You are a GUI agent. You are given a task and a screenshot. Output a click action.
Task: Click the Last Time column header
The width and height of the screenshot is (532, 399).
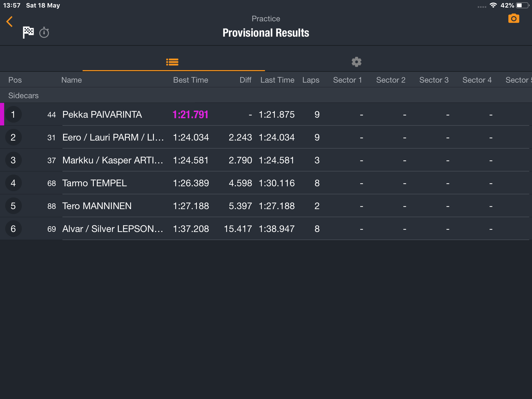pos(277,80)
